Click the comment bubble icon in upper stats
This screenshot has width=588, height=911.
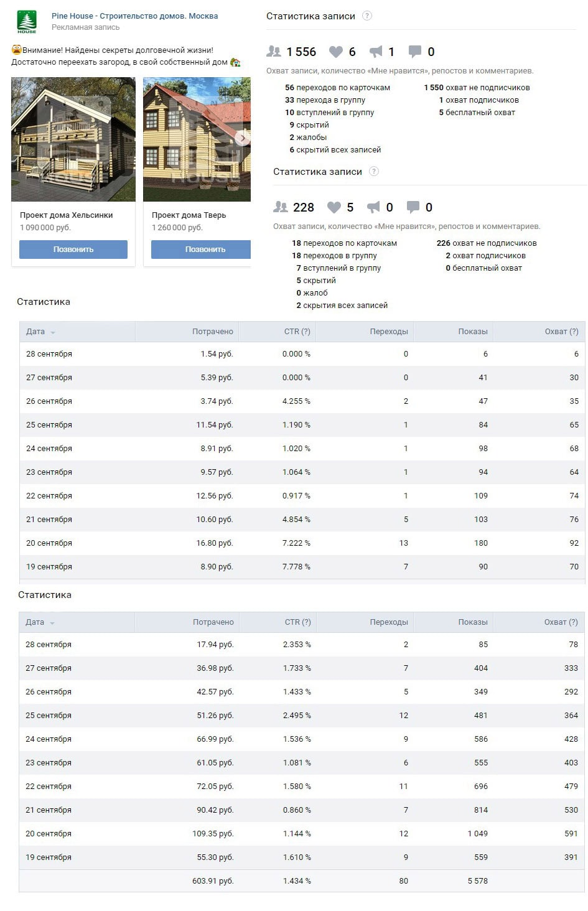coord(414,52)
